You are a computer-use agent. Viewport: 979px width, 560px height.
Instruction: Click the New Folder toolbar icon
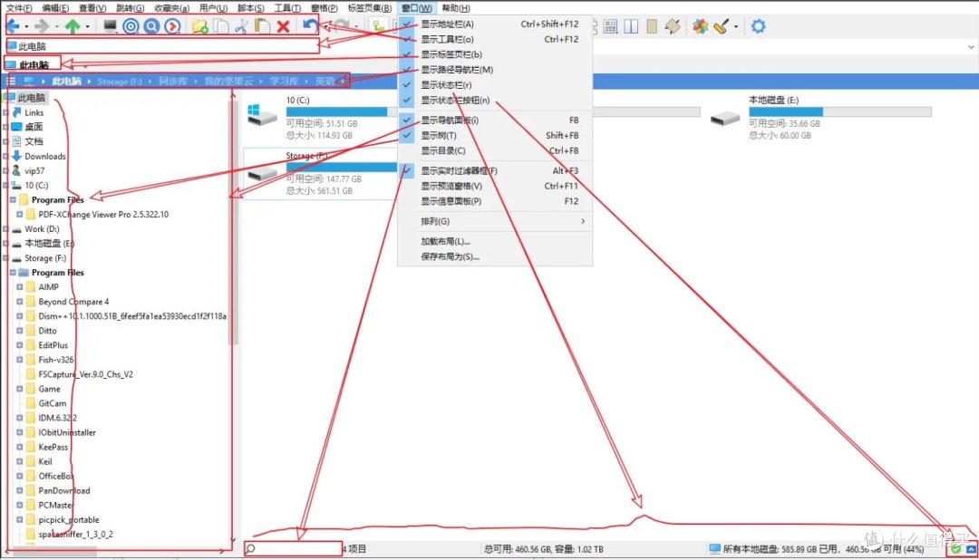tap(199, 26)
